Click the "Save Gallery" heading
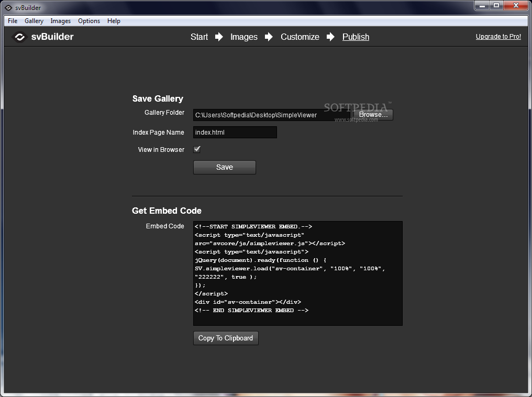 pos(158,99)
